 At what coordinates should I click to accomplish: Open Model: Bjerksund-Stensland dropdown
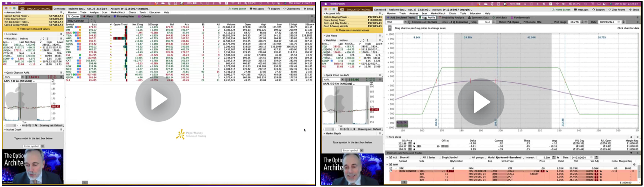504,157
